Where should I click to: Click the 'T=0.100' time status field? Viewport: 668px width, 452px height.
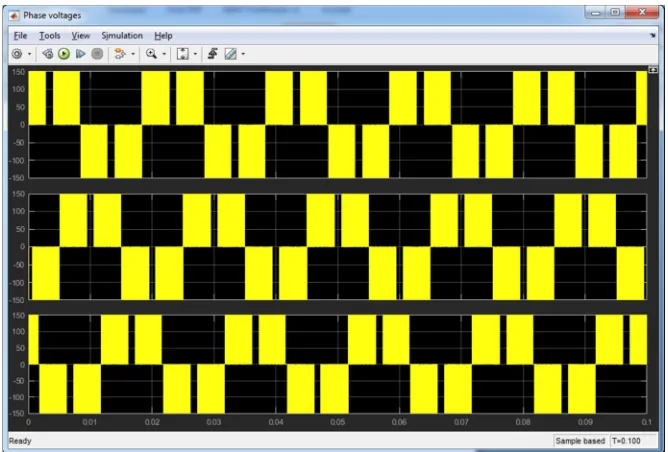pos(626,441)
